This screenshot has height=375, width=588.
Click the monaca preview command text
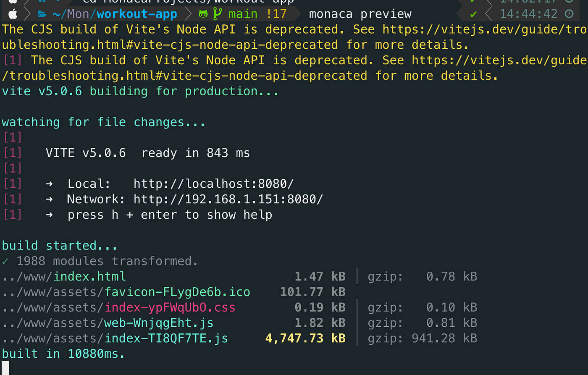(360, 14)
